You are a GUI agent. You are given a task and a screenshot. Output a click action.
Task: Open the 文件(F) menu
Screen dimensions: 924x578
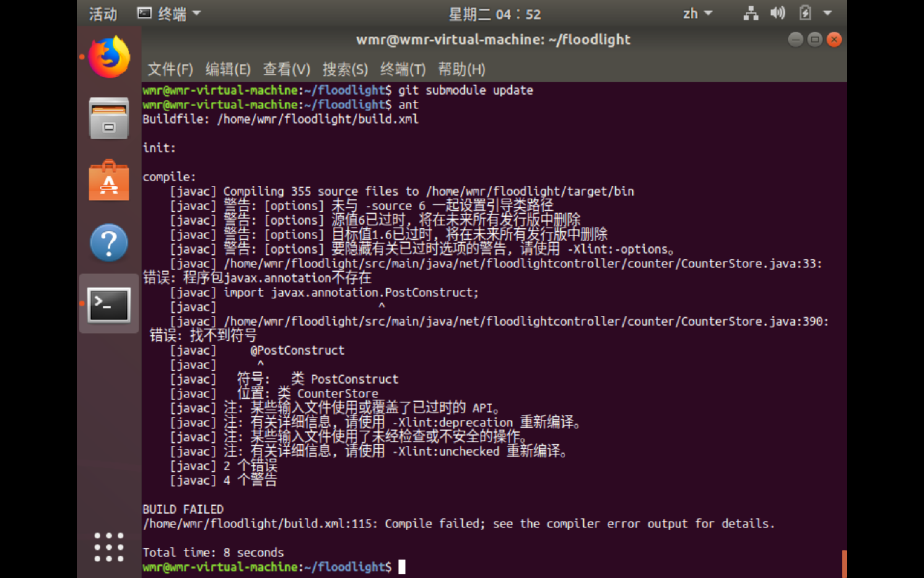click(x=170, y=69)
